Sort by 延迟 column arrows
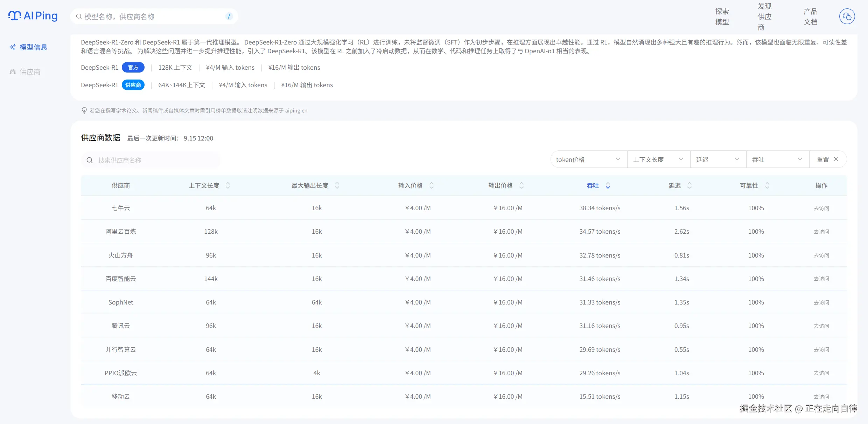The image size is (868, 424). pos(689,185)
